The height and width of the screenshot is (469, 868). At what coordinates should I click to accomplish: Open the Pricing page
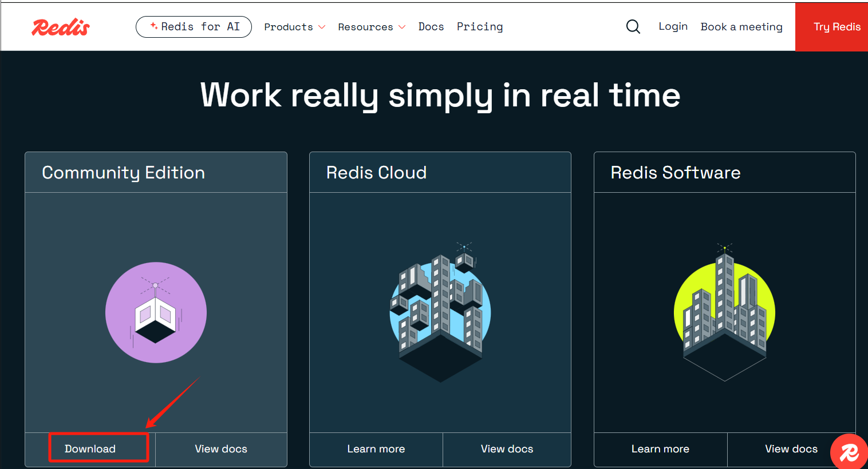tap(480, 27)
